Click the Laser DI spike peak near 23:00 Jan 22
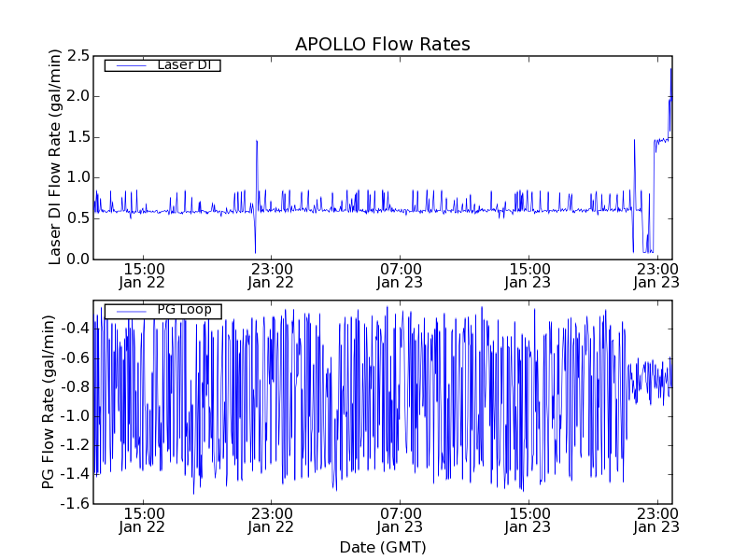 point(256,141)
